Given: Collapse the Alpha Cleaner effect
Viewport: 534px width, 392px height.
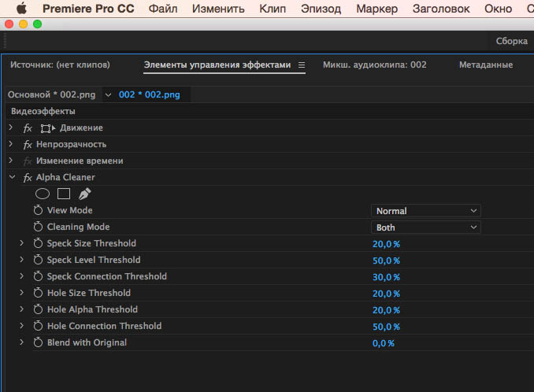Looking at the screenshot, I should click(13, 177).
